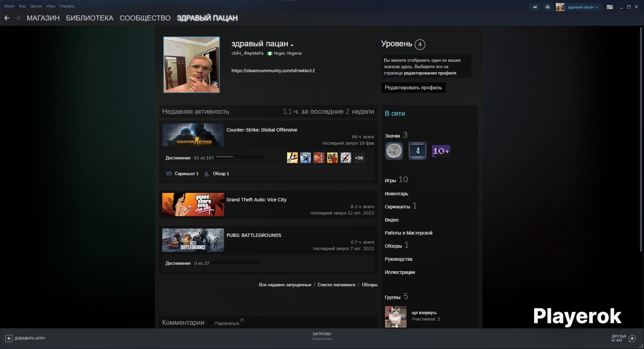
Task: Click the fourth CS:GO achievement icon
Action: 332,158
